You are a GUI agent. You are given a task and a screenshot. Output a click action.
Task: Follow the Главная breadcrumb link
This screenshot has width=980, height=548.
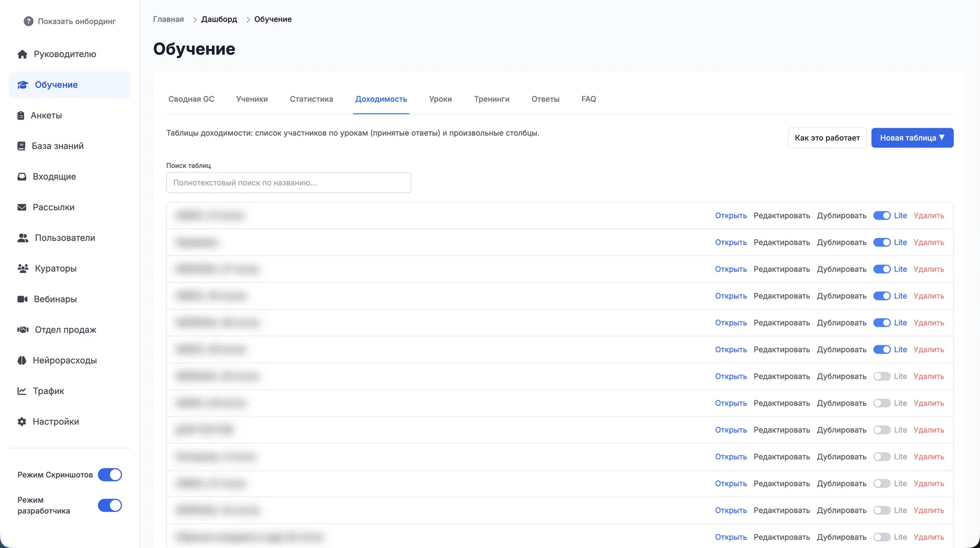[168, 19]
